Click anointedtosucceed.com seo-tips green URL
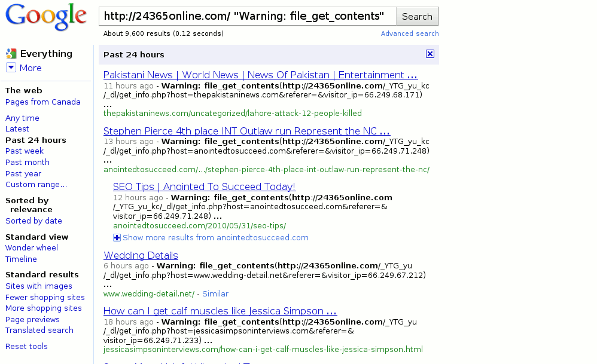Screen dimensions: 597x364 click(200, 226)
